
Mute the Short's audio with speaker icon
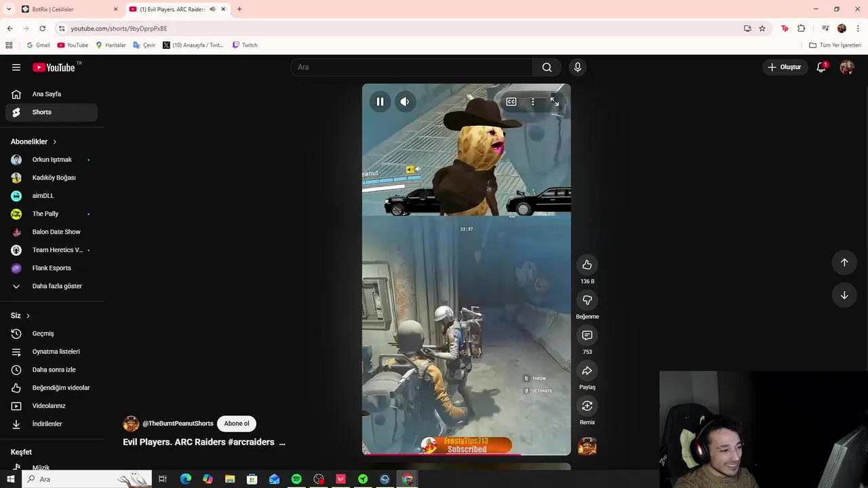pyautogui.click(x=405, y=102)
